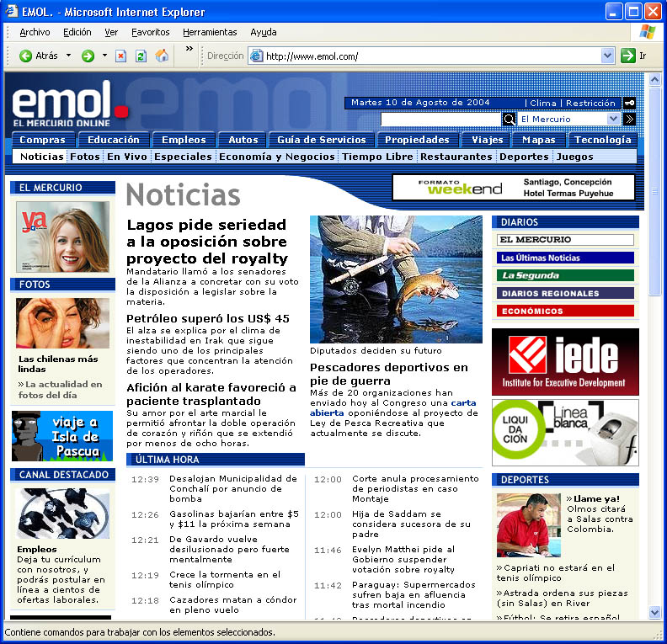This screenshot has width=667, height=644.
Task: Click the Stop loading icon
Action: [x=121, y=56]
